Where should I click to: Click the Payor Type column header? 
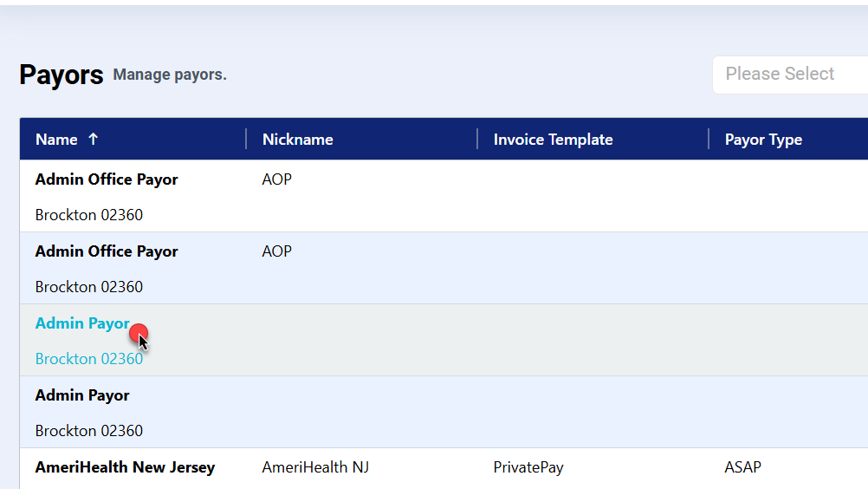763,140
